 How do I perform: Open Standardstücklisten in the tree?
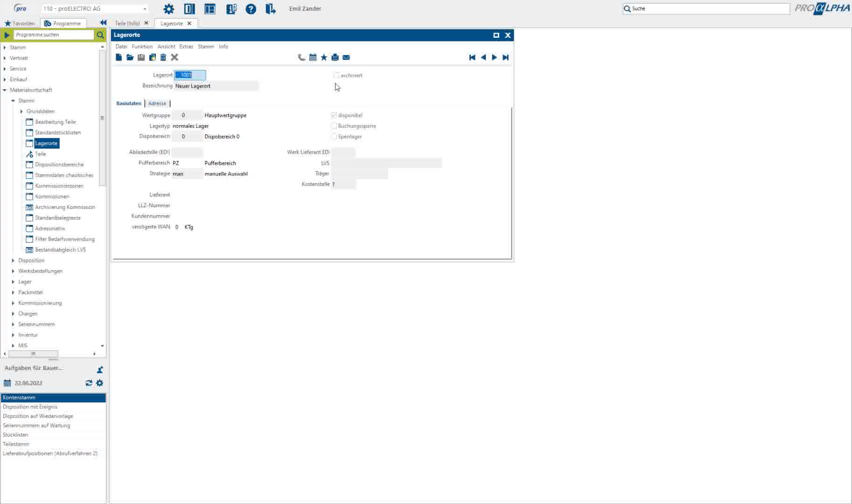click(x=58, y=133)
